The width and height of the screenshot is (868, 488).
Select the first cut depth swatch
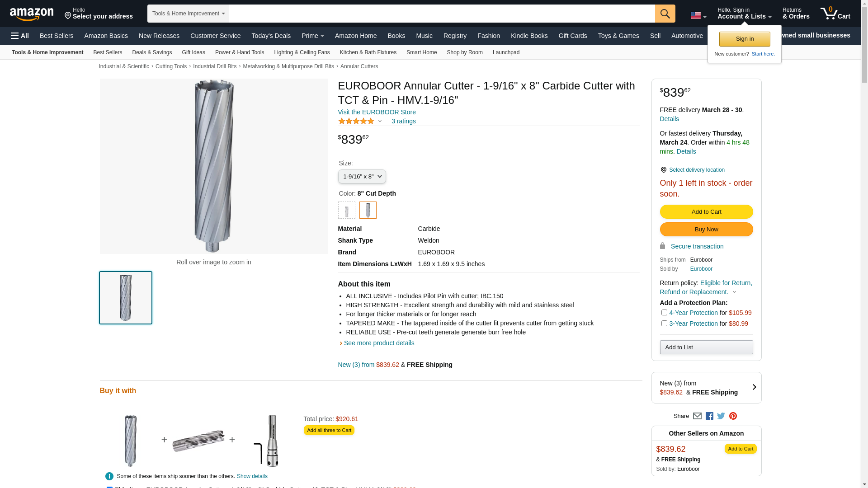(347, 210)
